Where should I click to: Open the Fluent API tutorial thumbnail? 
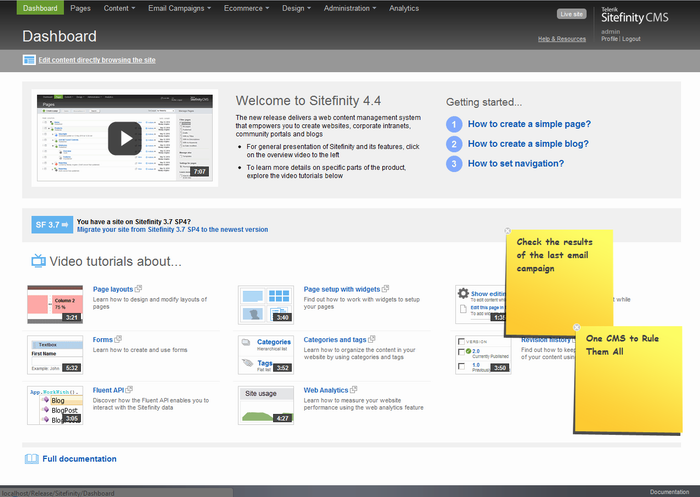pos(54,406)
